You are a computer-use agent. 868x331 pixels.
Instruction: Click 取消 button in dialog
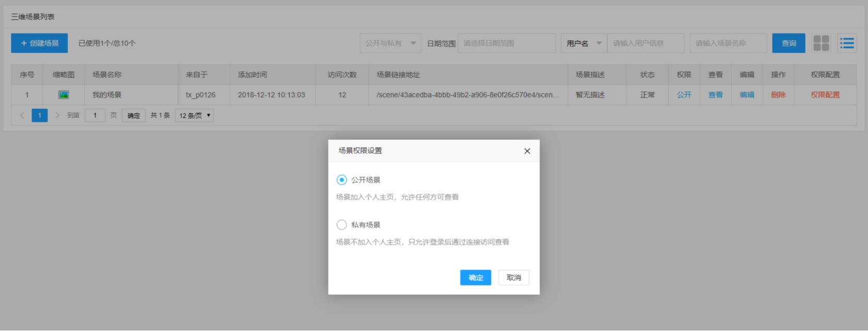[x=513, y=278]
